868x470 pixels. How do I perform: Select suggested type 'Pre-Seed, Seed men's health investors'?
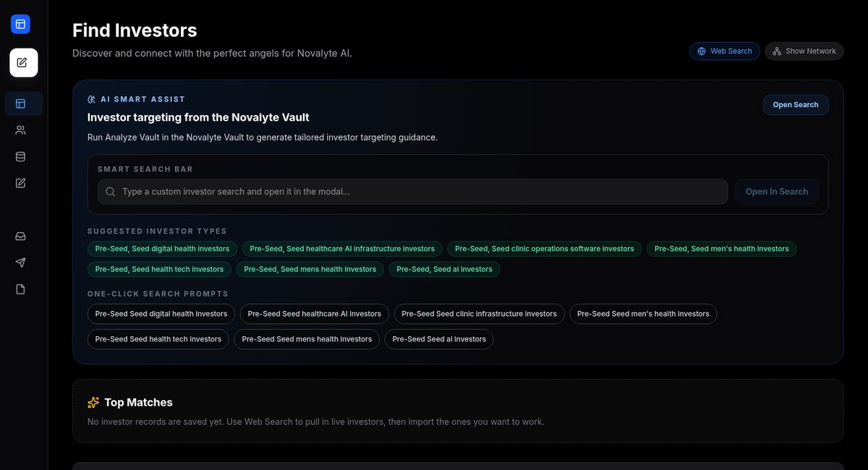pyautogui.click(x=722, y=249)
